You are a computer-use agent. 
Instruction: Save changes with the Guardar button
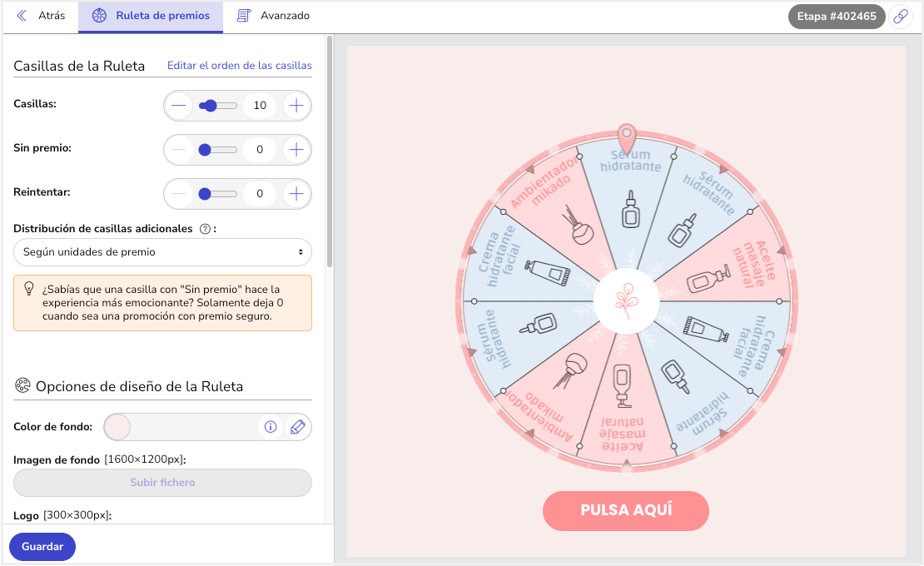[x=42, y=547]
